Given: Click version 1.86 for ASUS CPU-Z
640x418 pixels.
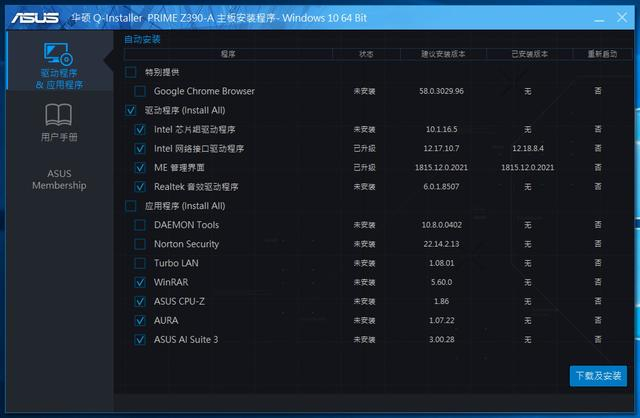Looking at the screenshot, I should pyautogui.click(x=442, y=301).
